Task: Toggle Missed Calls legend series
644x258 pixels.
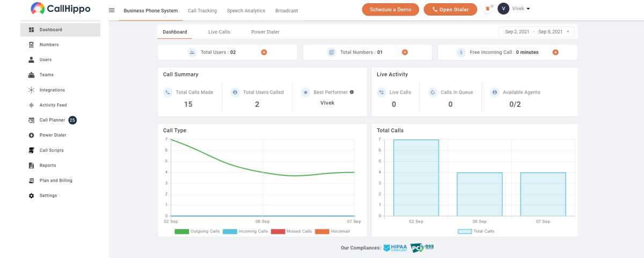Action: 291,231
